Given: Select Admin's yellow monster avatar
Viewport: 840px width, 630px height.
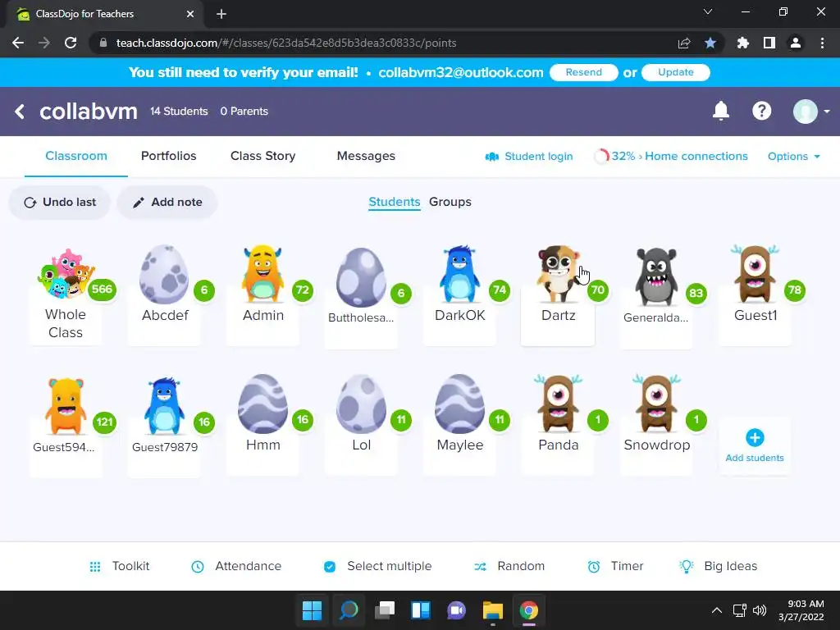Looking at the screenshot, I should click(262, 273).
